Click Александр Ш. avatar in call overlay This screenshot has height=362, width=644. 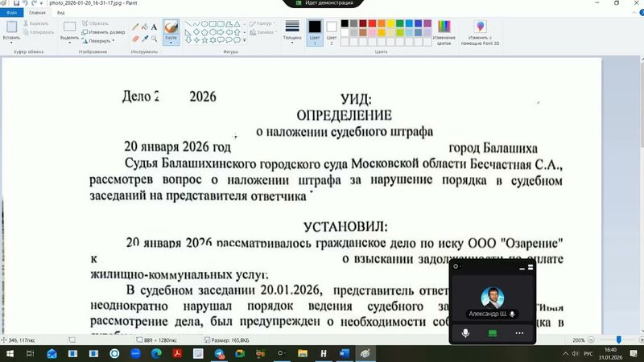point(493,297)
